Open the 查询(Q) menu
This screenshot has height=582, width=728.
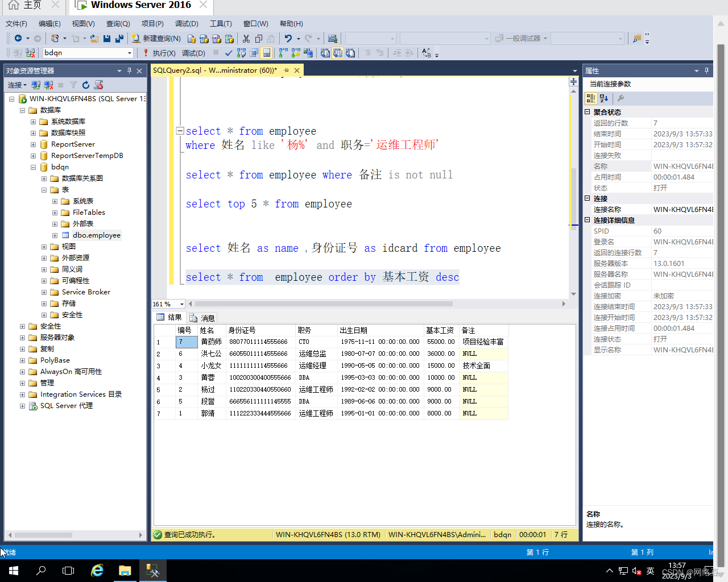(x=118, y=23)
